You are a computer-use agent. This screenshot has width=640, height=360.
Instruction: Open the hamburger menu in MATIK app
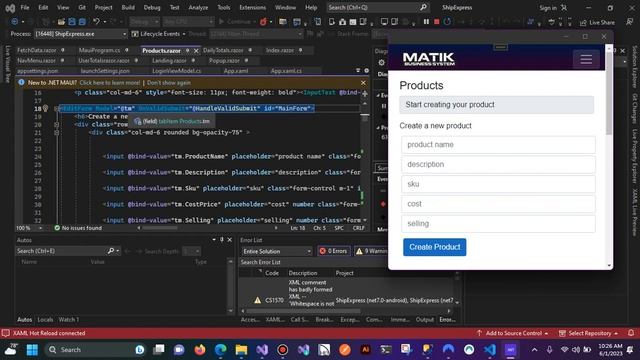tap(586, 60)
